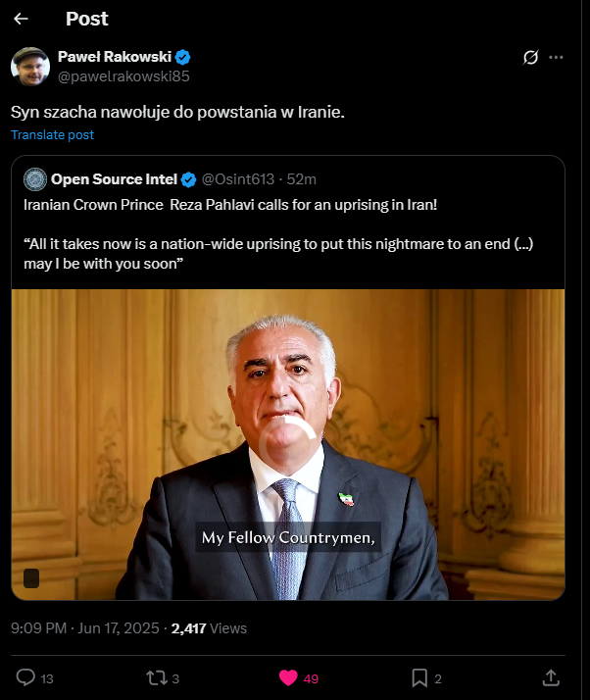View the 2,417 Views analytics
The height and width of the screenshot is (700, 590).
[x=209, y=627]
